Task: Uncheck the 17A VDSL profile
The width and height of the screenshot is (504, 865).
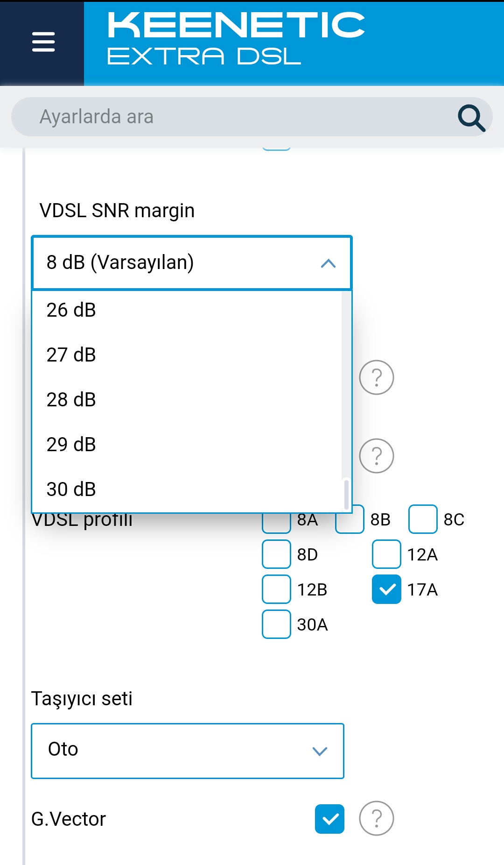Action: pos(386,589)
